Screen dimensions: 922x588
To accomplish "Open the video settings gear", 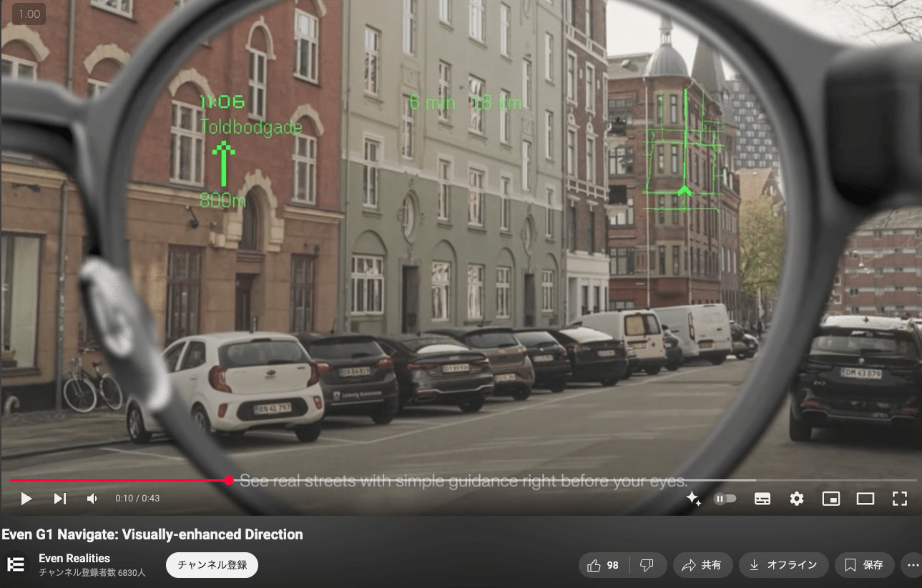I will pos(797,499).
